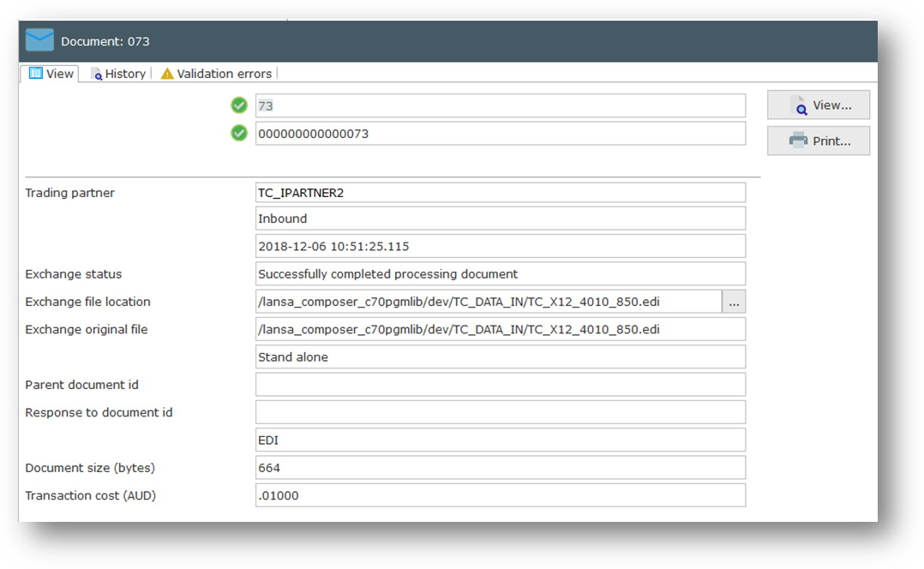The image size is (924, 569).
Task: Click the empty Parent document id field
Action: tap(500, 385)
